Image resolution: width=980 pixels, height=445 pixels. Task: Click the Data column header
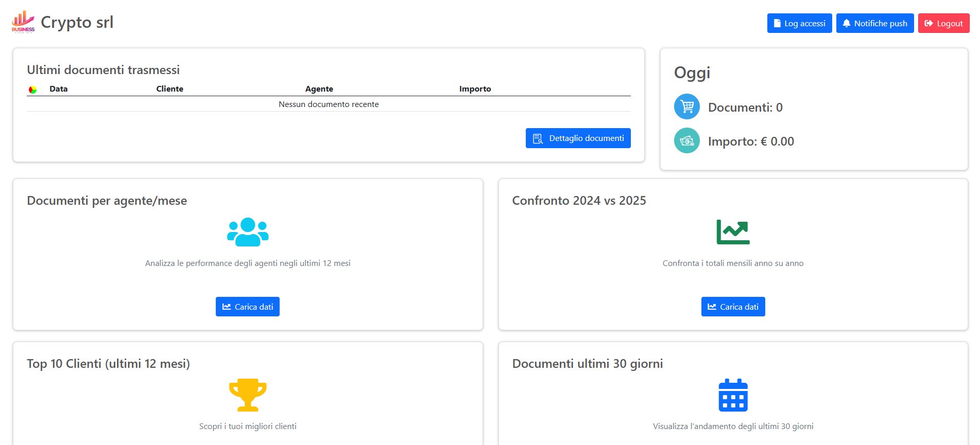pos(59,89)
